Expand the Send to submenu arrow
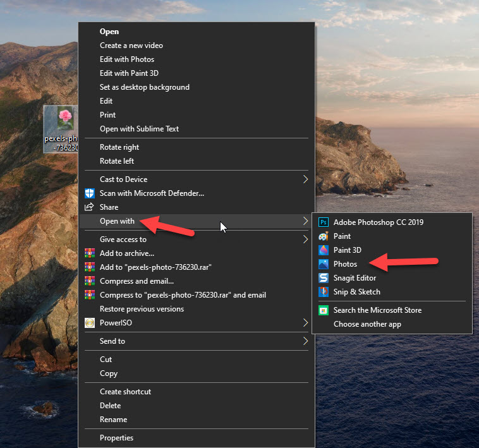This screenshot has width=479, height=448. pyautogui.click(x=306, y=341)
